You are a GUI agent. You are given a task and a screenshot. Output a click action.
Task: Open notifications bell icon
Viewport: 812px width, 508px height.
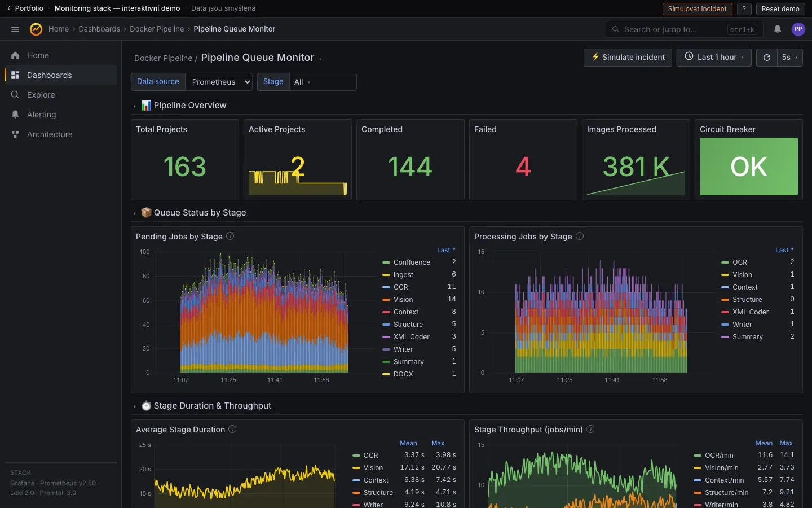pyautogui.click(x=778, y=29)
